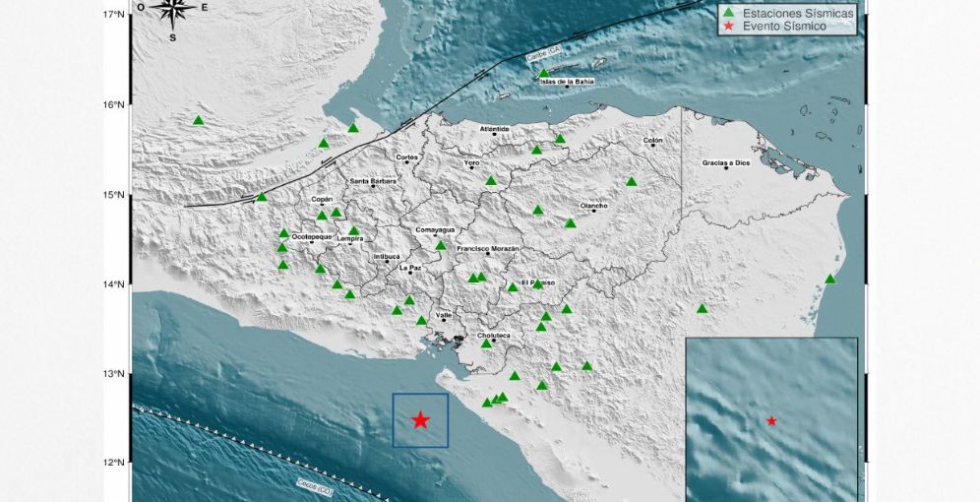Select the Francisco Morazán label

point(487,249)
